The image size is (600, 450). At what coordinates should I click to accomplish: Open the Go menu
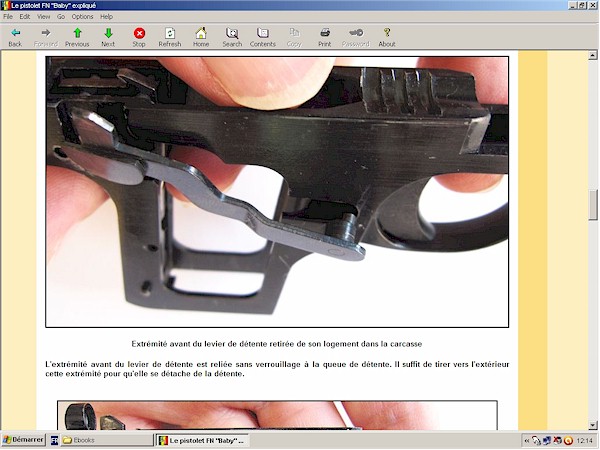coord(61,16)
